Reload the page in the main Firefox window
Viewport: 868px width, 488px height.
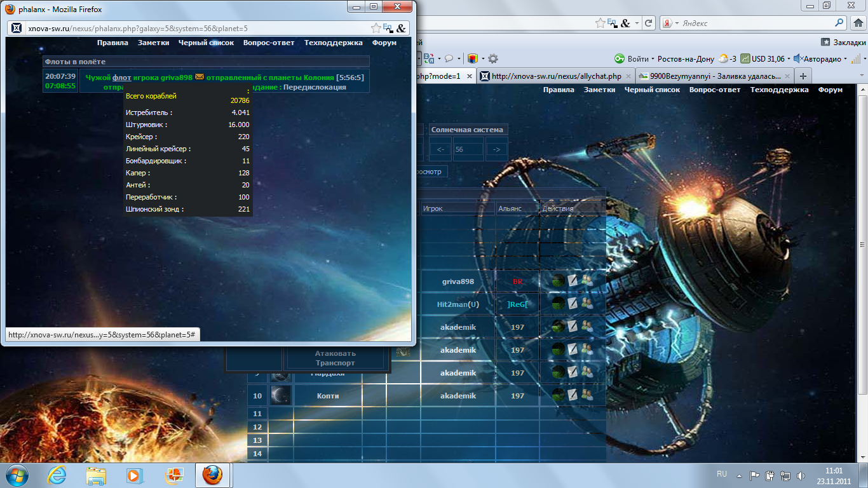tap(648, 23)
